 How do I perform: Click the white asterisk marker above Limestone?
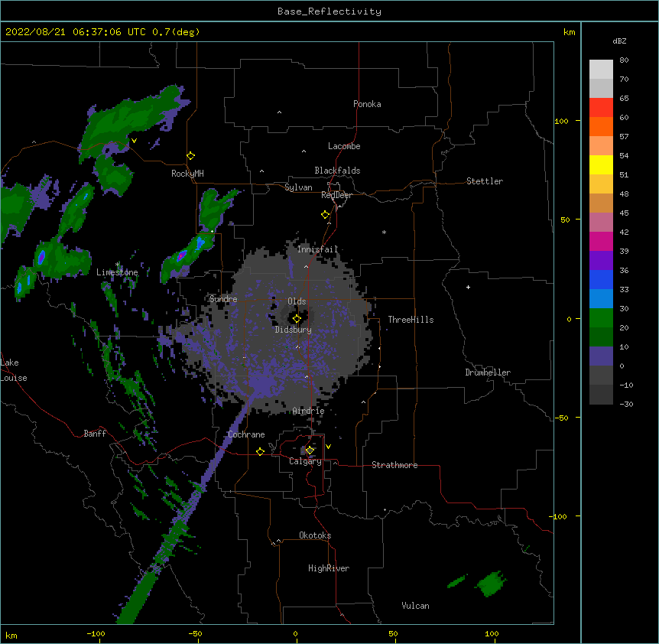click(117, 265)
